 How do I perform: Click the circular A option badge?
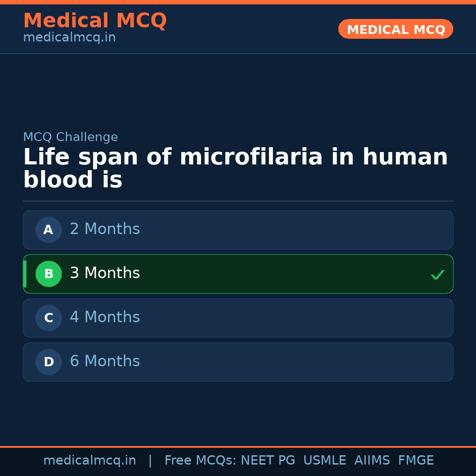(48, 230)
